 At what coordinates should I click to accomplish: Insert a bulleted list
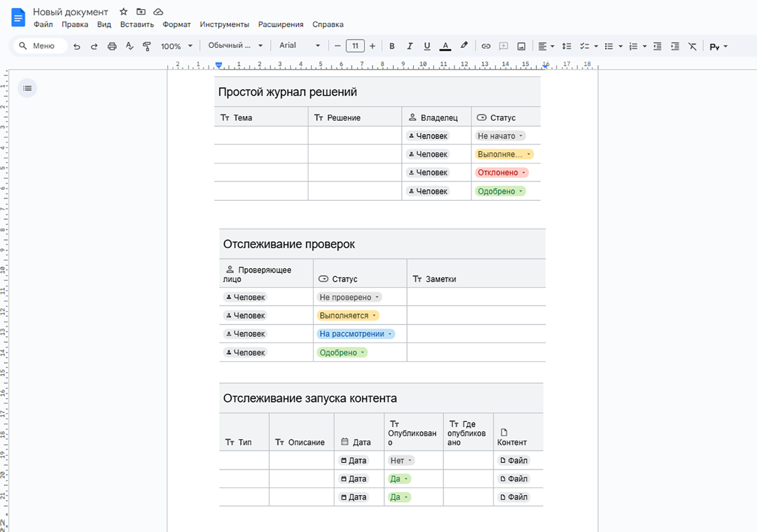click(x=609, y=46)
